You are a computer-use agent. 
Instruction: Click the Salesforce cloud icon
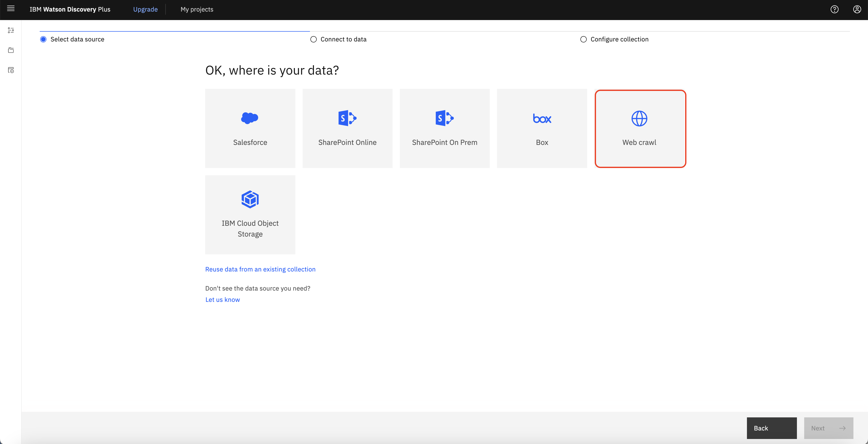(x=250, y=118)
